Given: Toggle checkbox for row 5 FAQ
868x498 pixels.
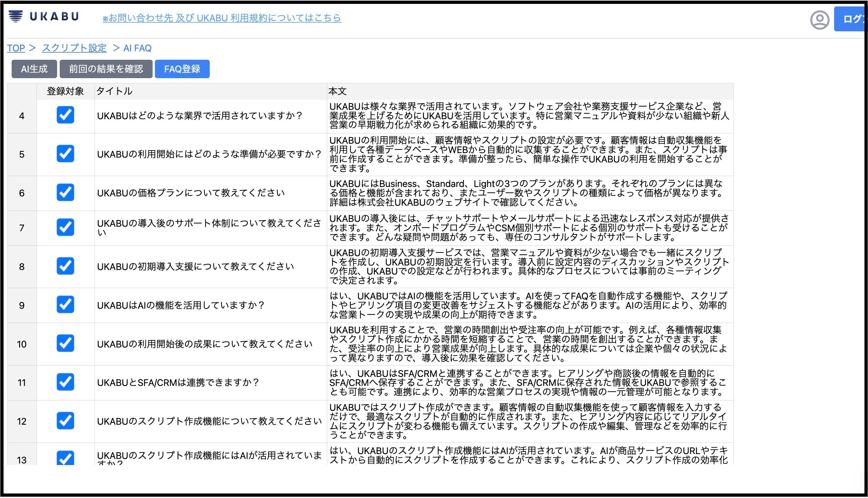Looking at the screenshot, I should coord(65,154).
